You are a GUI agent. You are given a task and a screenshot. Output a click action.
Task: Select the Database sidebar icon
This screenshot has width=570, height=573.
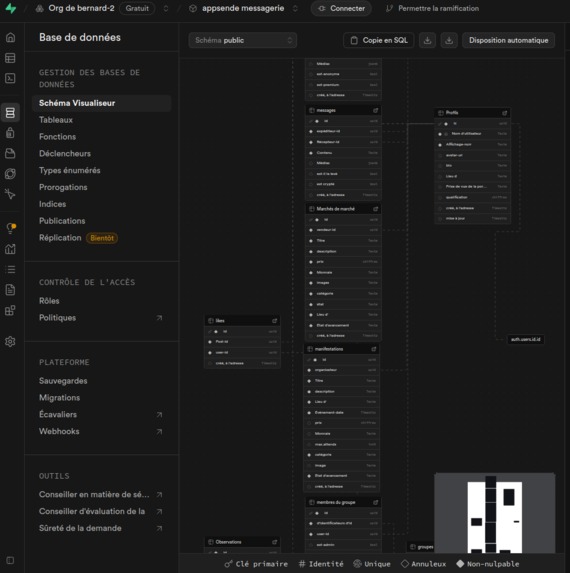tap(11, 113)
